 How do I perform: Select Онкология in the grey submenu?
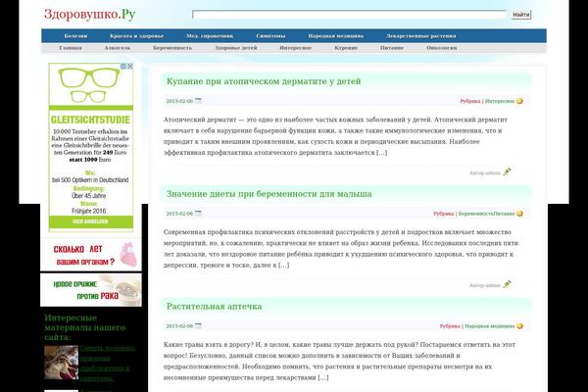coord(442,48)
